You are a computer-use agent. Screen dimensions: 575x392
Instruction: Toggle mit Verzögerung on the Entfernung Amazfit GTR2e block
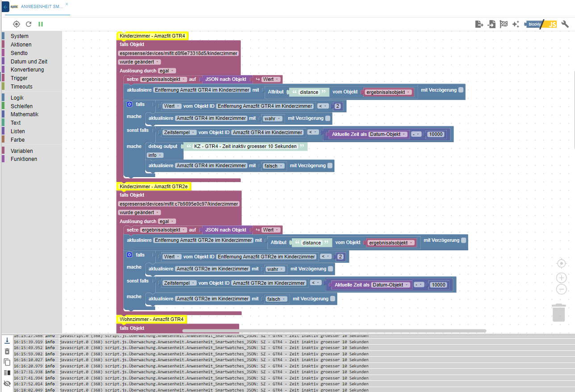pyautogui.click(x=463, y=240)
